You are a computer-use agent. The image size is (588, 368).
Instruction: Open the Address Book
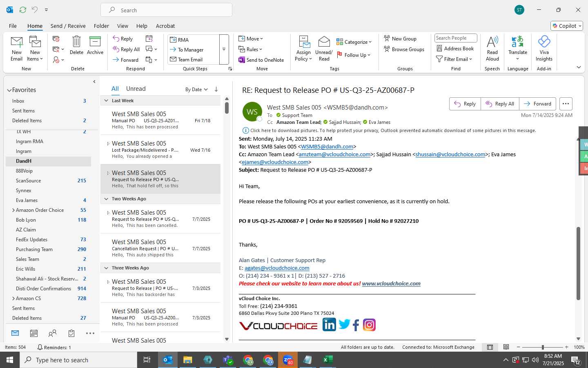[x=455, y=48]
